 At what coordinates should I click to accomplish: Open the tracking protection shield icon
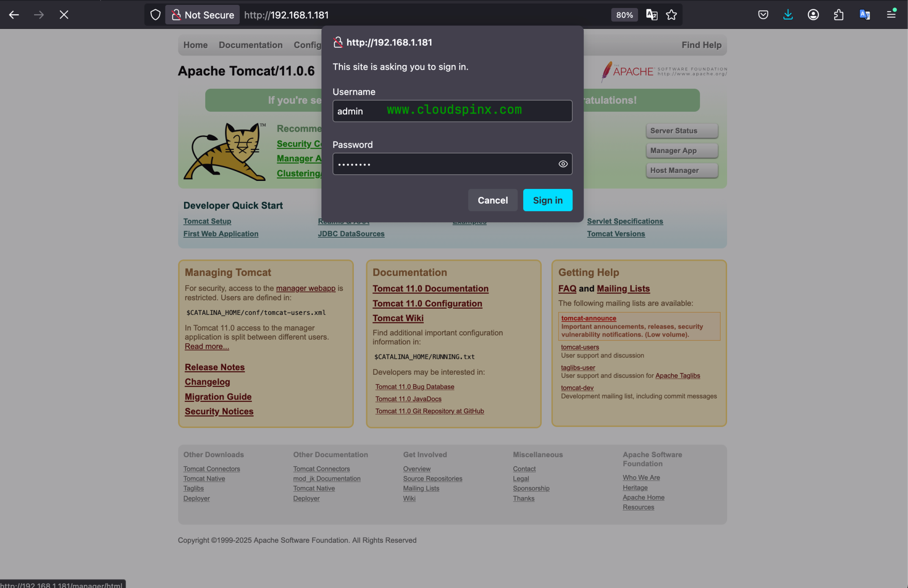155,15
